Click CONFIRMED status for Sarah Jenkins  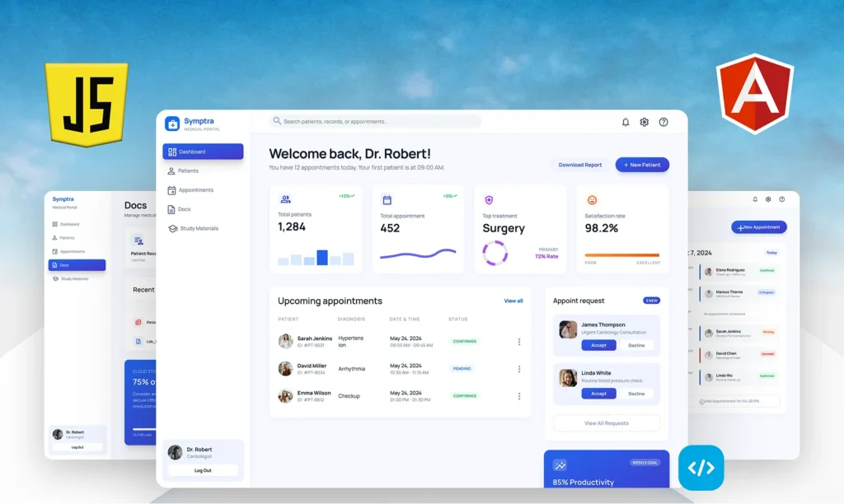[465, 342]
